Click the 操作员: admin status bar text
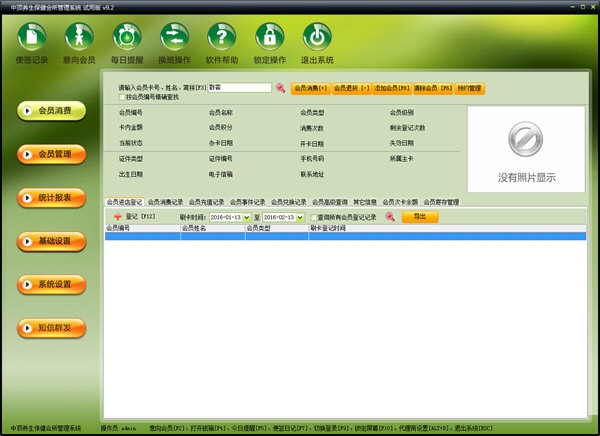This screenshot has width=600, height=436. pyautogui.click(x=118, y=428)
